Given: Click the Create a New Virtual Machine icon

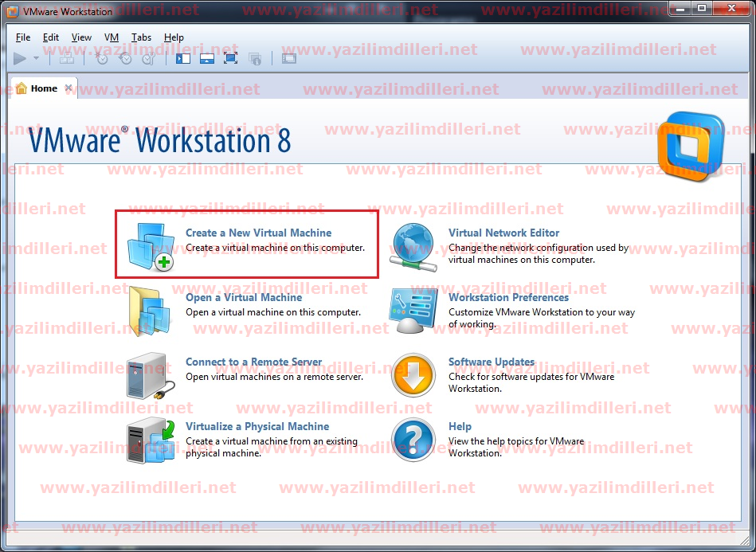Looking at the screenshot, I should 151,245.
